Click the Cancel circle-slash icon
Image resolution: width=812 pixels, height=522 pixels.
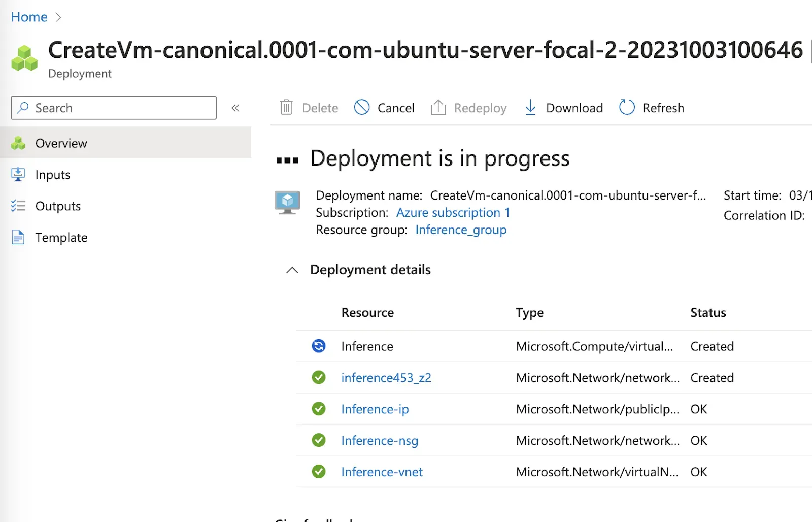(x=362, y=107)
